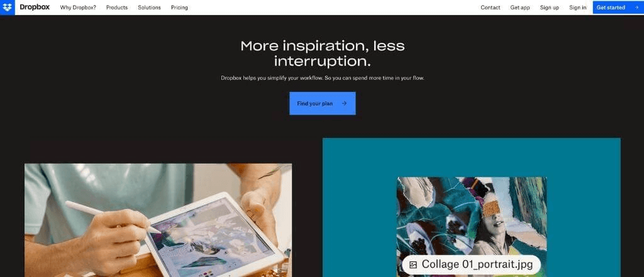Click the arrow icon in the Find your plan button
The height and width of the screenshot is (277, 644).
[x=344, y=104]
